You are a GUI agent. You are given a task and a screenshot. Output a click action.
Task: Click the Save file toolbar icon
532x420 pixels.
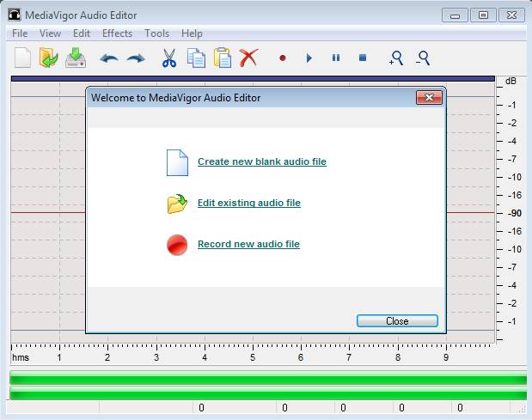(76, 58)
